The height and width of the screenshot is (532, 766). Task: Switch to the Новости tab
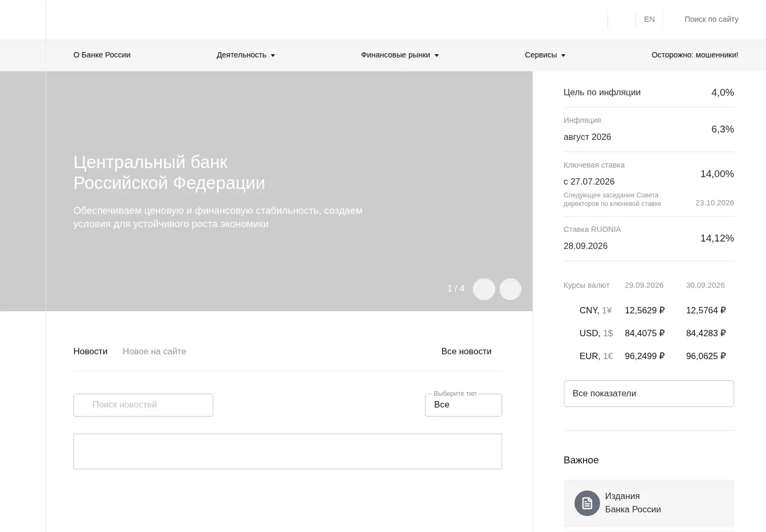(x=90, y=351)
